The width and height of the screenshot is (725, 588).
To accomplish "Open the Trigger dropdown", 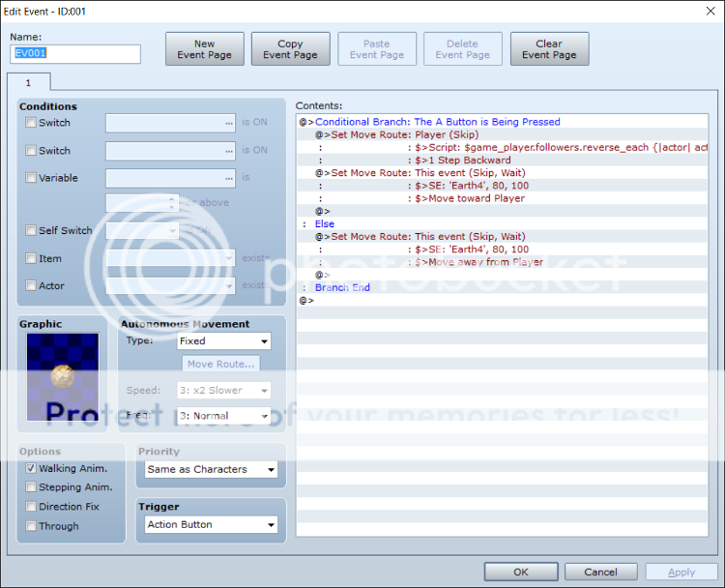I will point(211,524).
